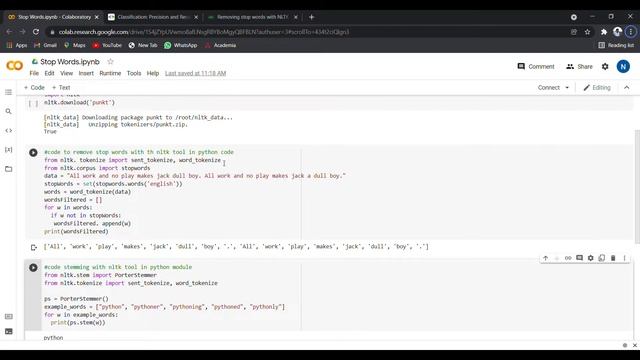Bookmark this page with star icon
This screenshot has width=640, height=360.
pyautogui.click(x=587, y=32)
